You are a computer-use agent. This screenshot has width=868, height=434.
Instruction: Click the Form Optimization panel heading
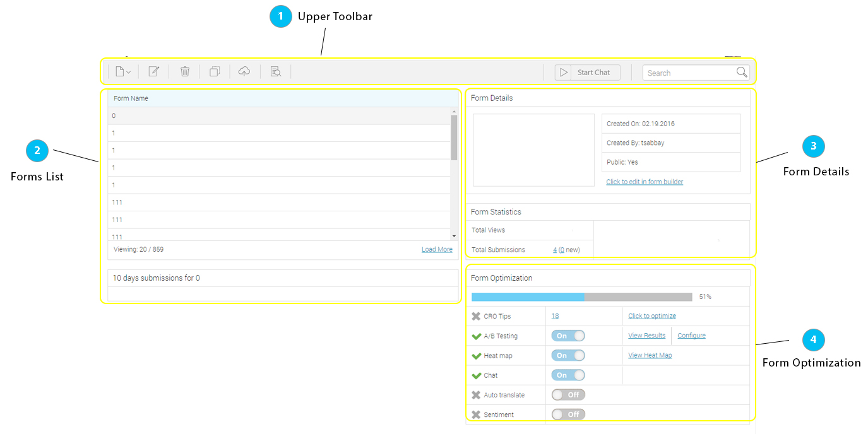[x=501, y=278]
